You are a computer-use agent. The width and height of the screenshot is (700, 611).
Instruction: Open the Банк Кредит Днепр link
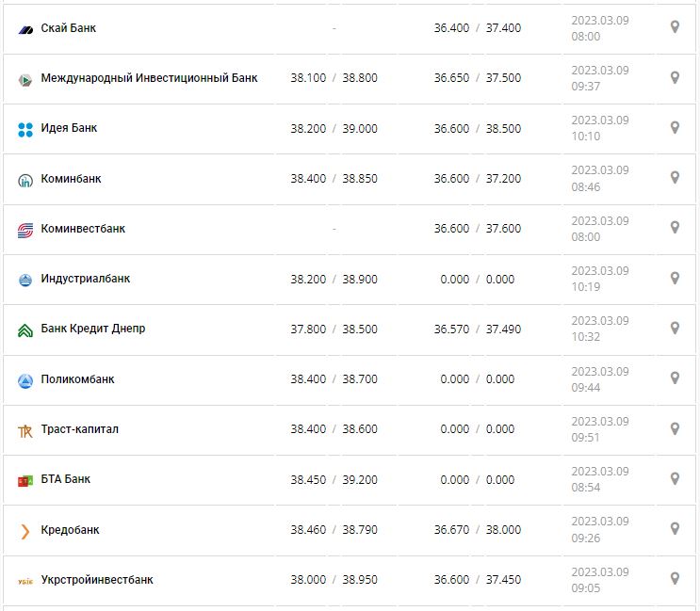coord(93,329)
